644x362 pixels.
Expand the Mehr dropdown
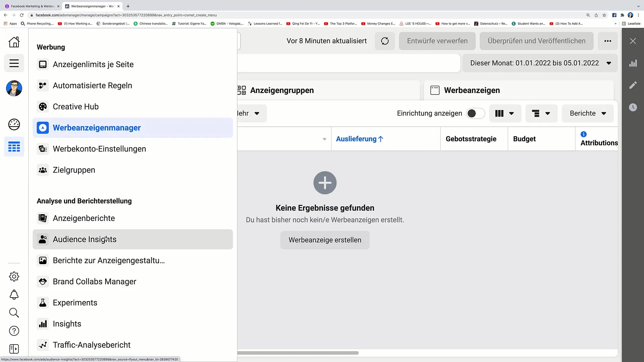tap(252, 113)
